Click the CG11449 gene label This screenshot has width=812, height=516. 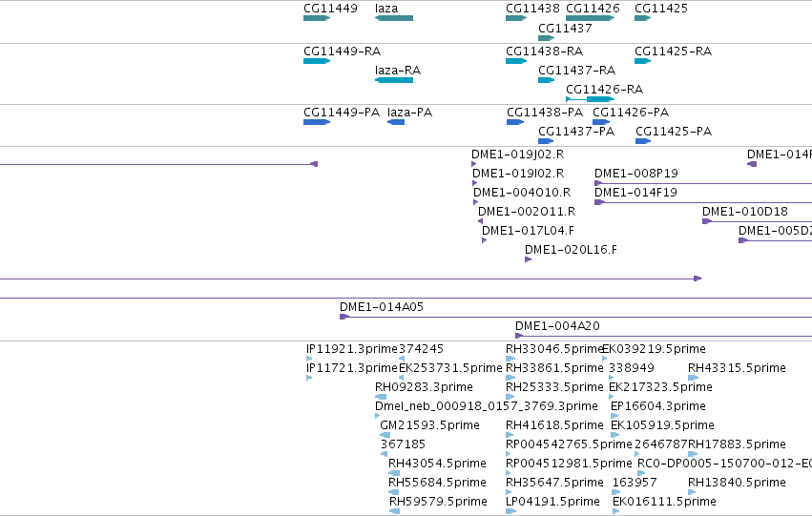(330, 9)
